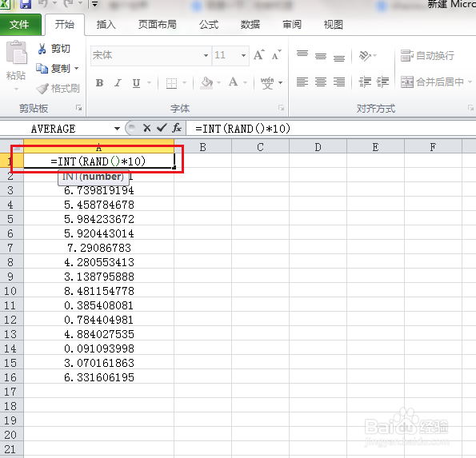Toggle Italic formatting
Image resolution: width=476 pixels, height=458 pixels.
[118, 82]
